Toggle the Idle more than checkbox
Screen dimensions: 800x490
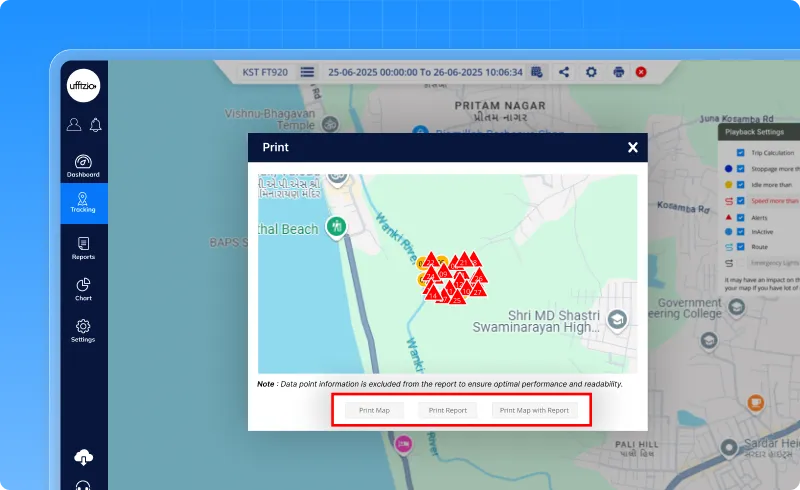740,185
